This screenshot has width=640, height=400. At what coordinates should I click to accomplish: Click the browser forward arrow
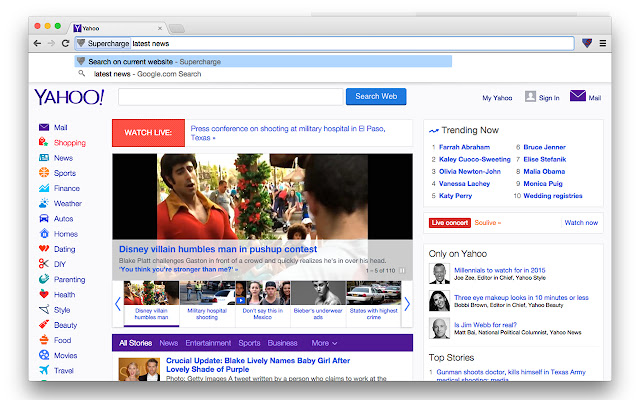point(51,43)
